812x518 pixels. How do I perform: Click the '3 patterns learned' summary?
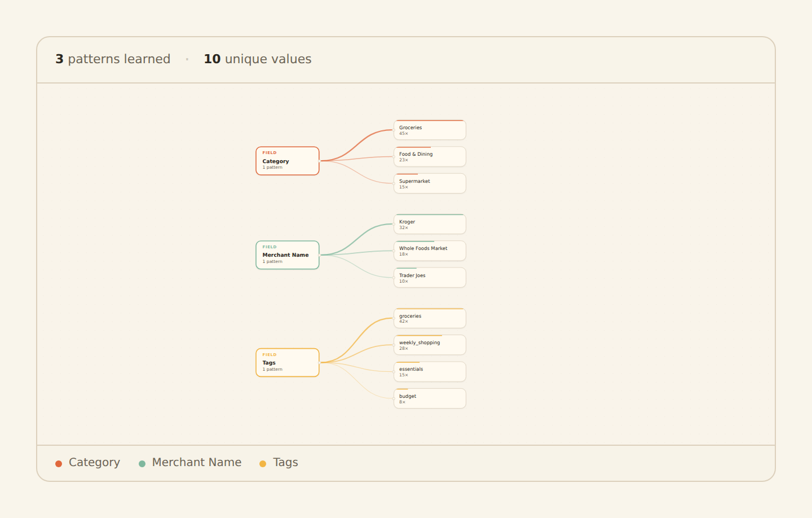click(113, 59)
